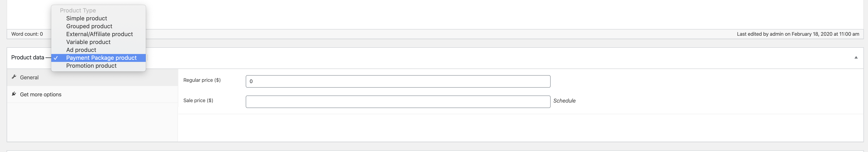
Task: Focus the Regular price input field
Action: click(x=398, y=81)
